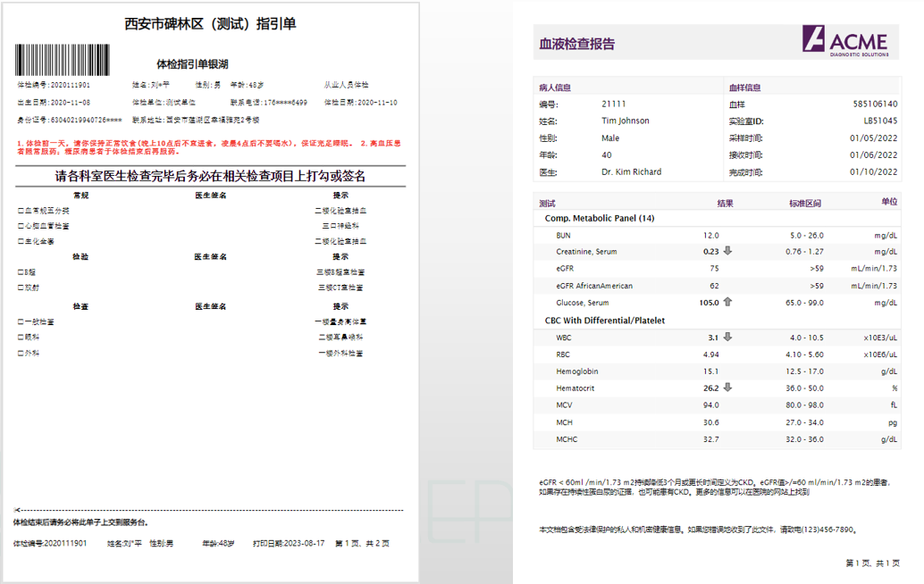Click the 出生日期:2020-11-08 field
This screenshot has height=584, width=924.
point(54,103)
